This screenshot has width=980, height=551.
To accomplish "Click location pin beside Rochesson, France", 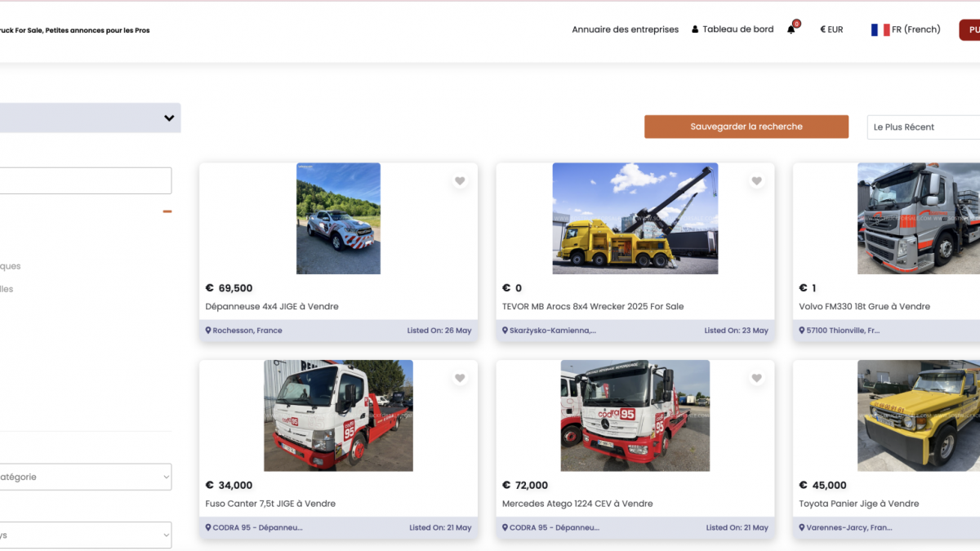I will coord(208,331).
